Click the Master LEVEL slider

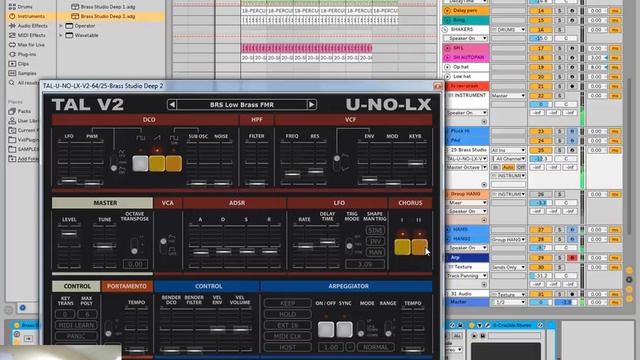(x=69, y=234)
